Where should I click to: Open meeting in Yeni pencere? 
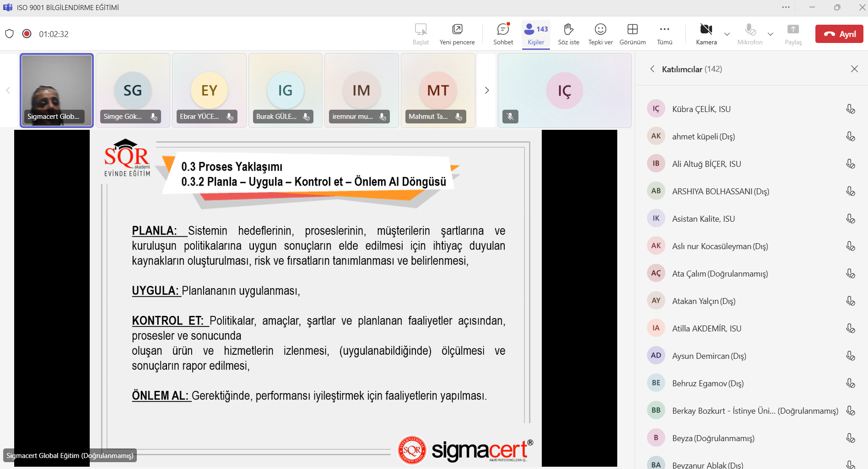457,34
